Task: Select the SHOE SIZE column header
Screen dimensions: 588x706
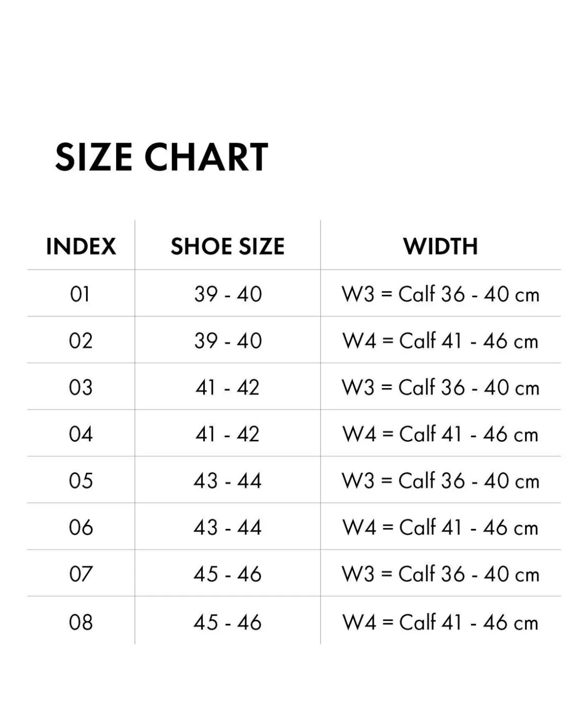Action: coord(228,246)
